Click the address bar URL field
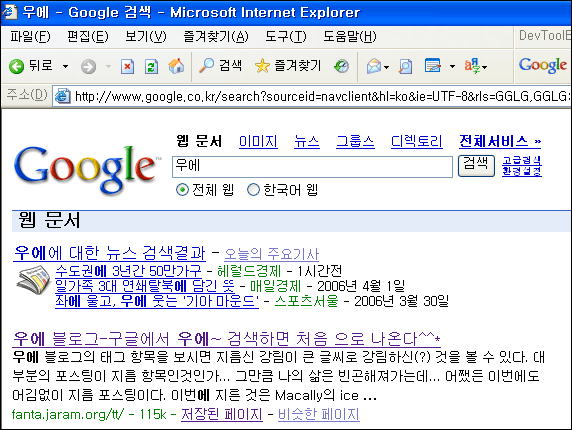The height and width of the screenshot is (430, 572). pos(312,96)
